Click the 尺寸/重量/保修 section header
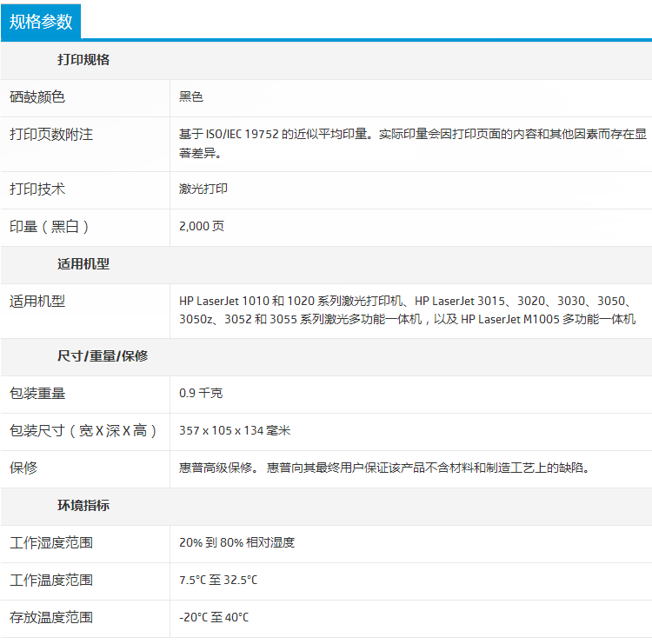This screenshot has width=652, height=644. point(103,355)
